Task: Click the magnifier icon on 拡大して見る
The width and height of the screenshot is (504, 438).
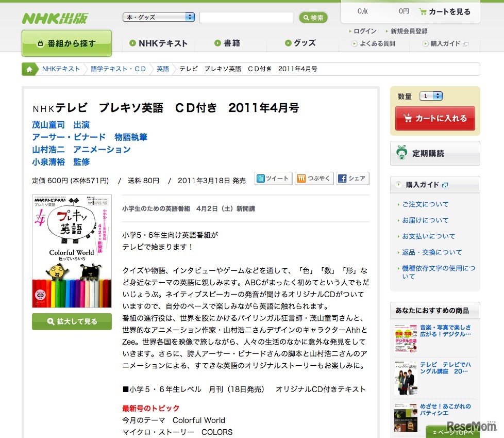Action: (51, 321)
